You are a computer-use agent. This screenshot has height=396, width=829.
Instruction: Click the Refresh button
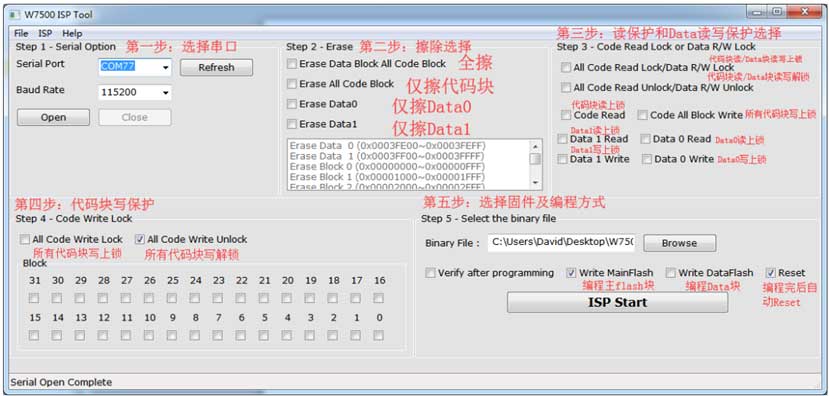(x=216, y=67)
